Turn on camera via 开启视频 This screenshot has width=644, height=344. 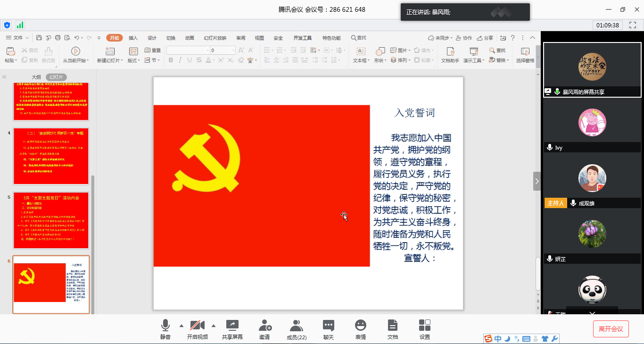(197, 326)
